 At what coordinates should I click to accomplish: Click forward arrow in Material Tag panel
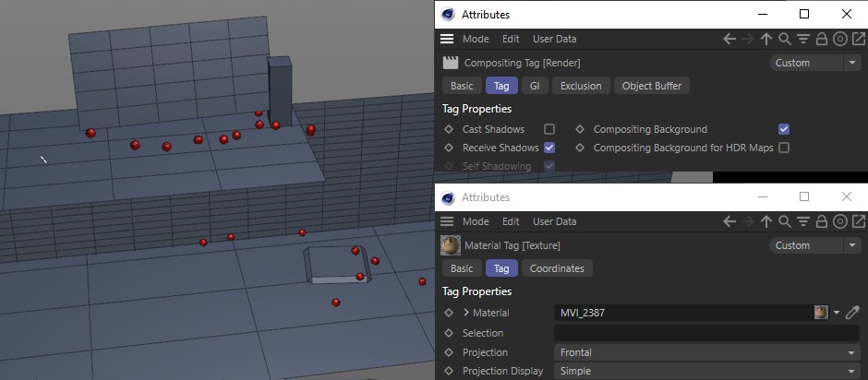747,221
